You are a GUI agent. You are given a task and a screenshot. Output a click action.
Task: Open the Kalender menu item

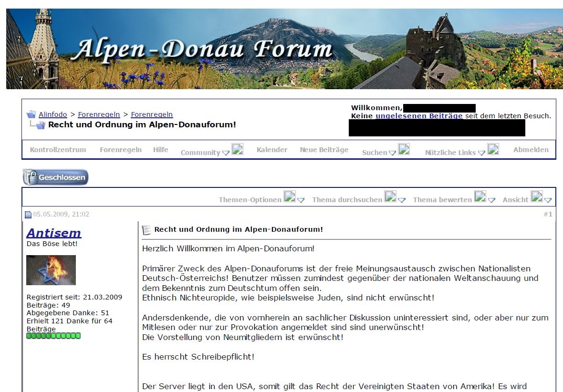click(x=272, y=150)
